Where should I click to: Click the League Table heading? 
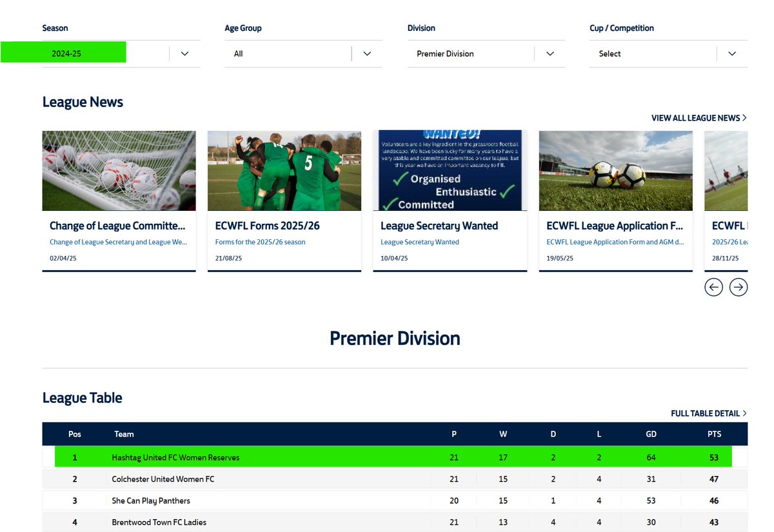(83, 398)
